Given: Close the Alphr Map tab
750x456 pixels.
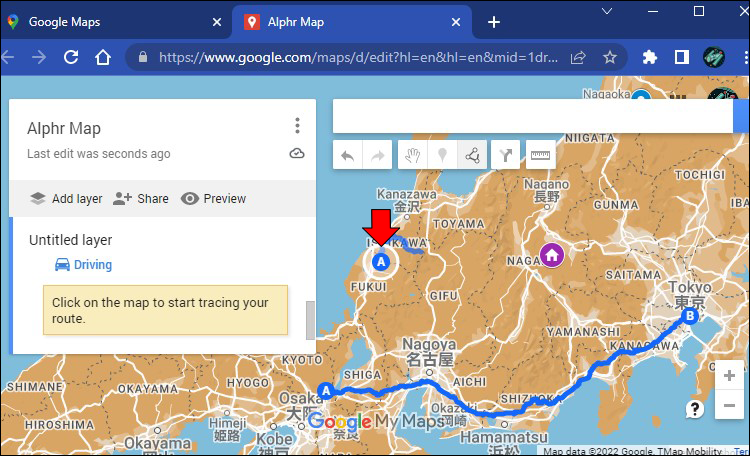Looking at the screenshot, I should pyautogui.click(x=456, y=22).
